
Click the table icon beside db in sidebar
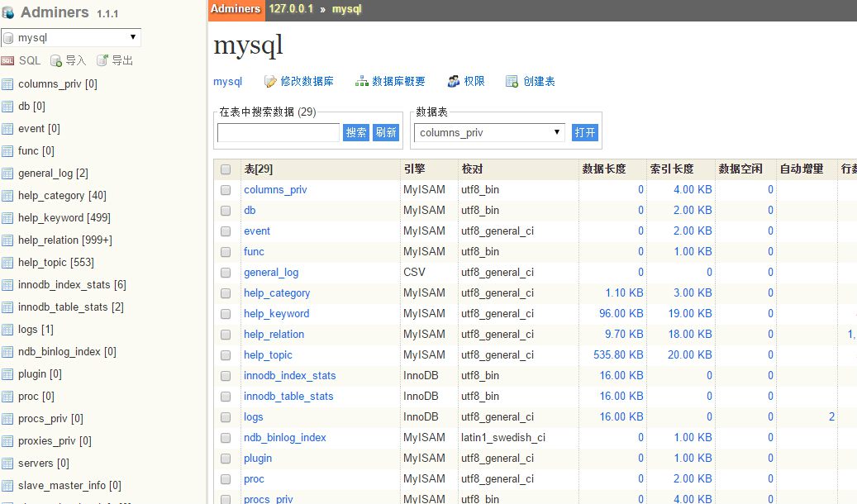(x=7, y=107)
